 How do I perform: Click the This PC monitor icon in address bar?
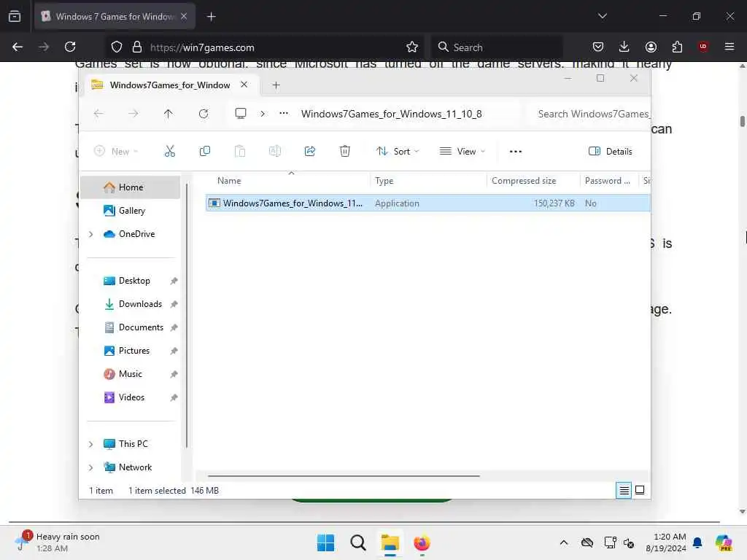tap(241, 113)
